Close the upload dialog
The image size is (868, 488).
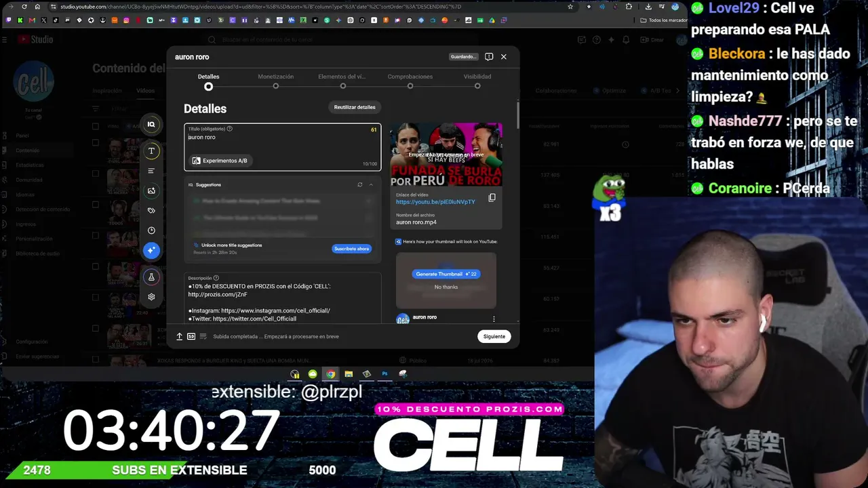point(504,57)
